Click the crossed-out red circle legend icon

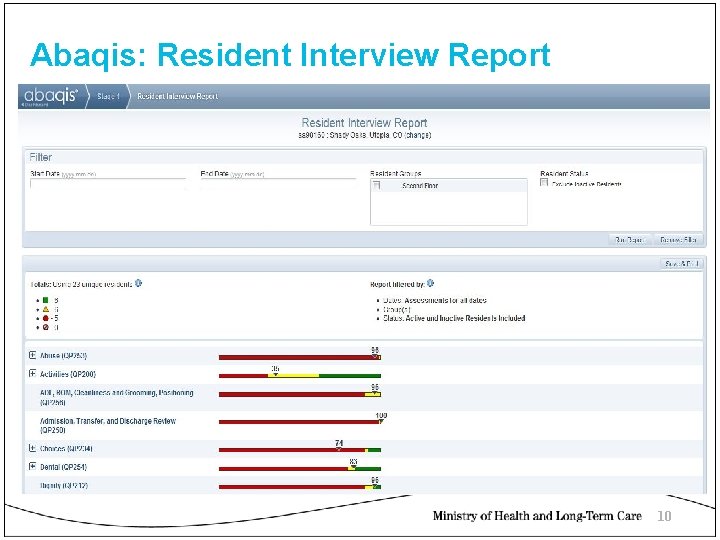click(x=45, y=327)
